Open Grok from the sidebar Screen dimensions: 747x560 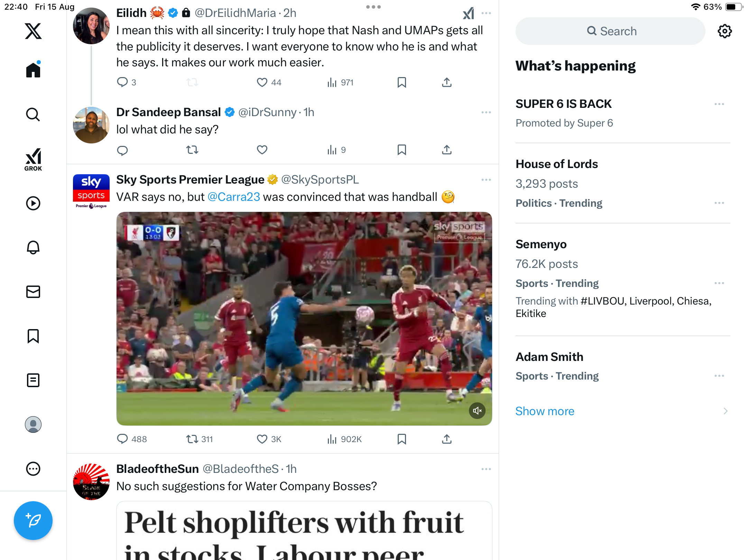point(33,159)
